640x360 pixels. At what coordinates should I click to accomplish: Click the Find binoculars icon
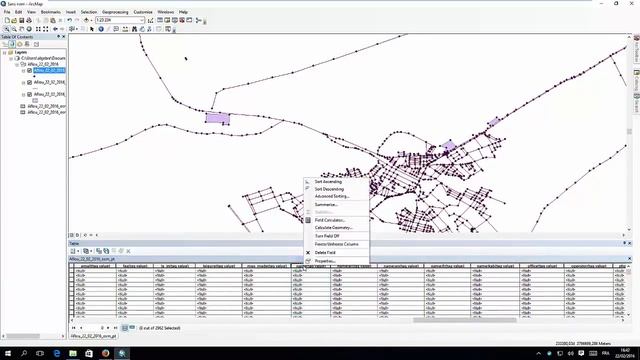pos(134,29)
